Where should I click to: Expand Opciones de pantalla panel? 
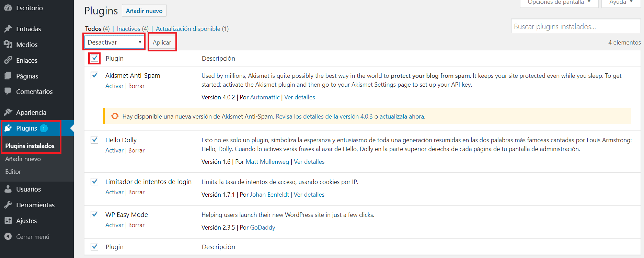click(559, 3)
